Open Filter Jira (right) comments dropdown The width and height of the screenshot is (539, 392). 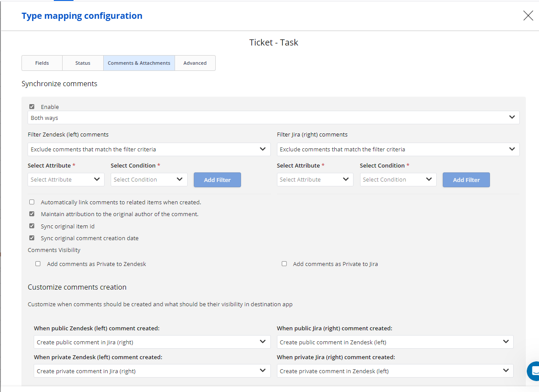coord(398,149)
